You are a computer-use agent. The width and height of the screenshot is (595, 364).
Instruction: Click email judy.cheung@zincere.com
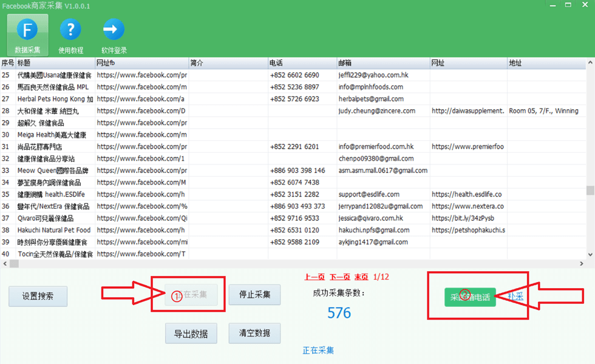click(377, 110)
